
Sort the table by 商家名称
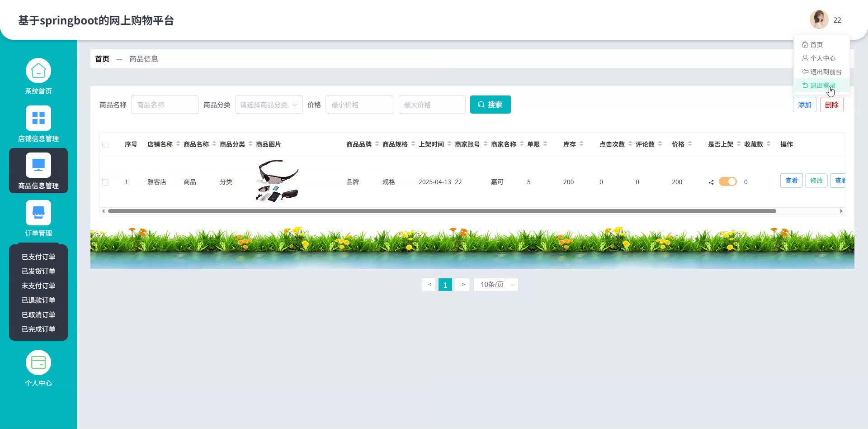point(522,144)
